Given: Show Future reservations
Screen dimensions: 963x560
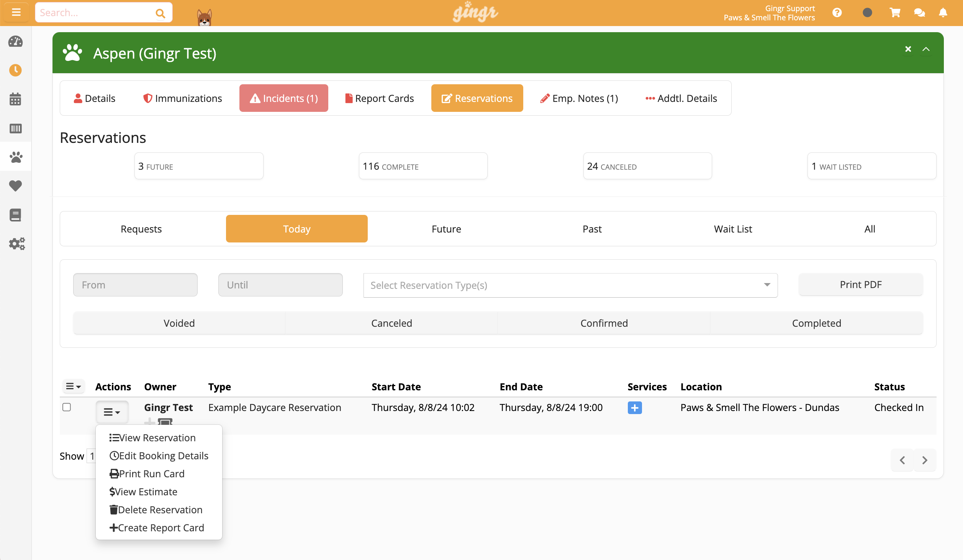Looking at the screenshot, I should pyautogui.click(x=446, y=229).
